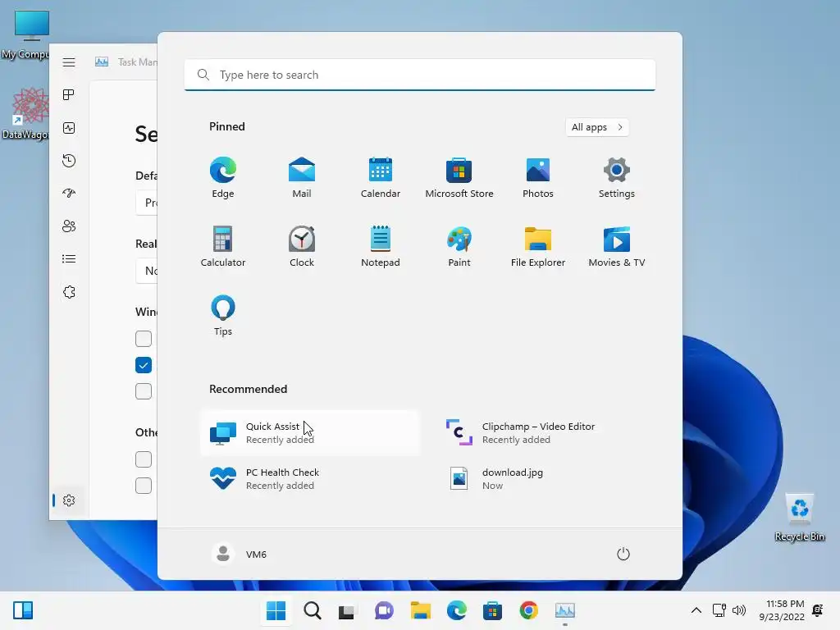Open Task View on taskbar

click(x=347, y=610)
